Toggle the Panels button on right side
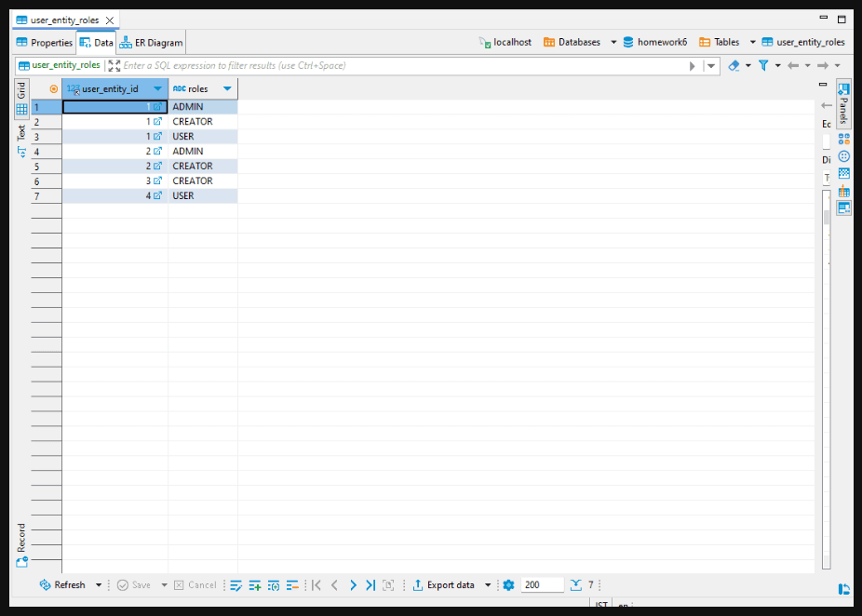 844,104
